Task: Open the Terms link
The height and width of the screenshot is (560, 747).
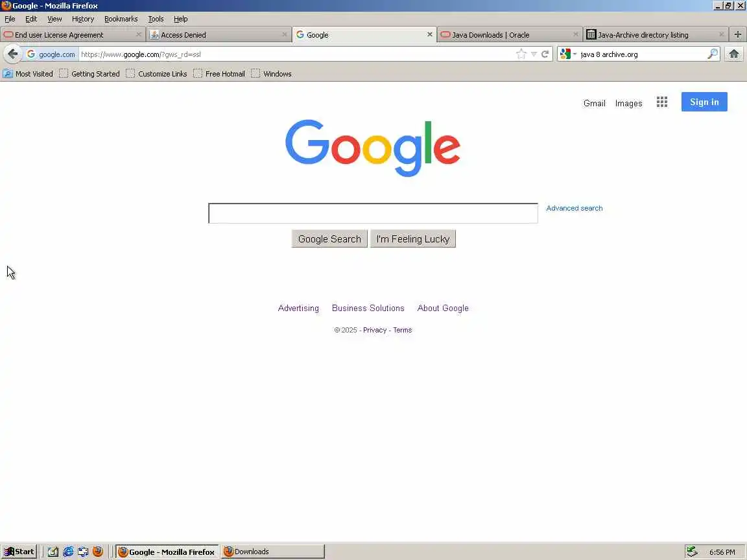Action: pyautogui.click(x=402, y=330)
